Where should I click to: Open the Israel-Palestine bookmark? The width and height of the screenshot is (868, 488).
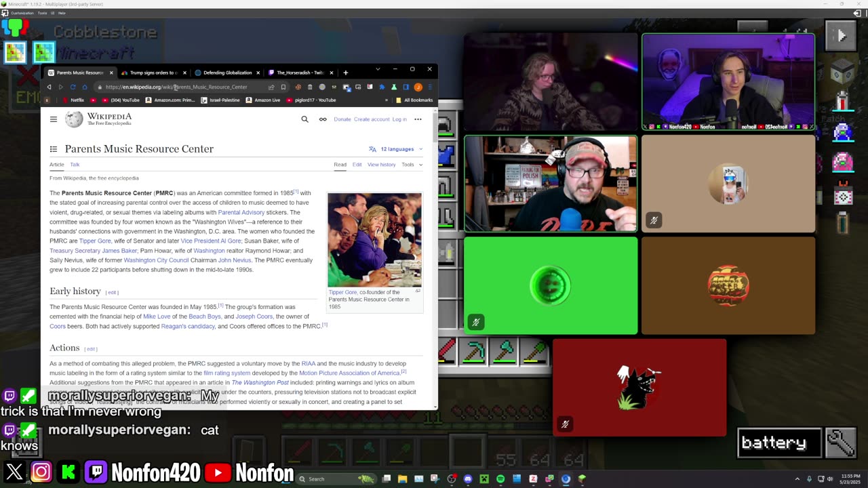[220, 100]
